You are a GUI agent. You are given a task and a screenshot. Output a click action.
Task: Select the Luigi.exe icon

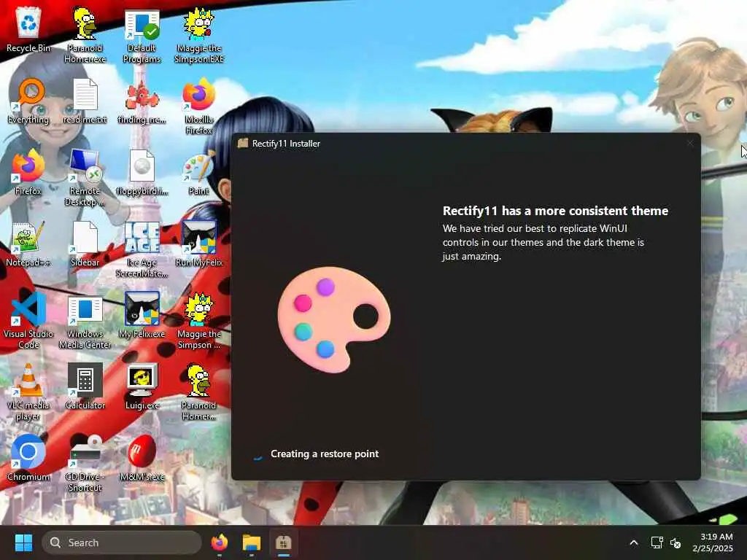tap(142, 387)
